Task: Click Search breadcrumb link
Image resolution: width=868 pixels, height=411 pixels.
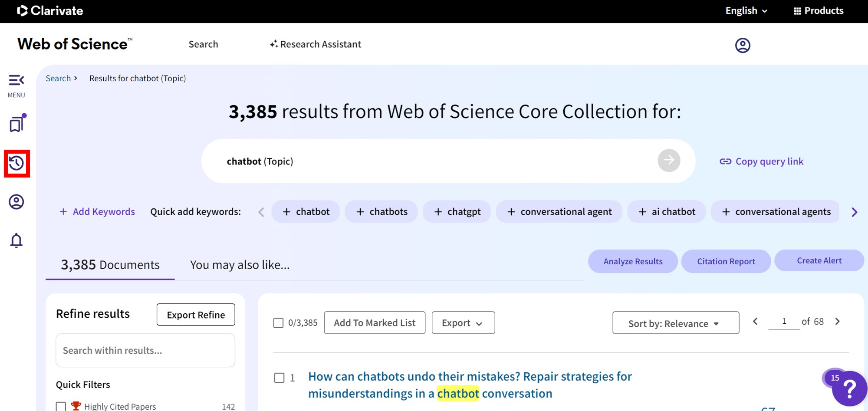Action: pos(58,78)
